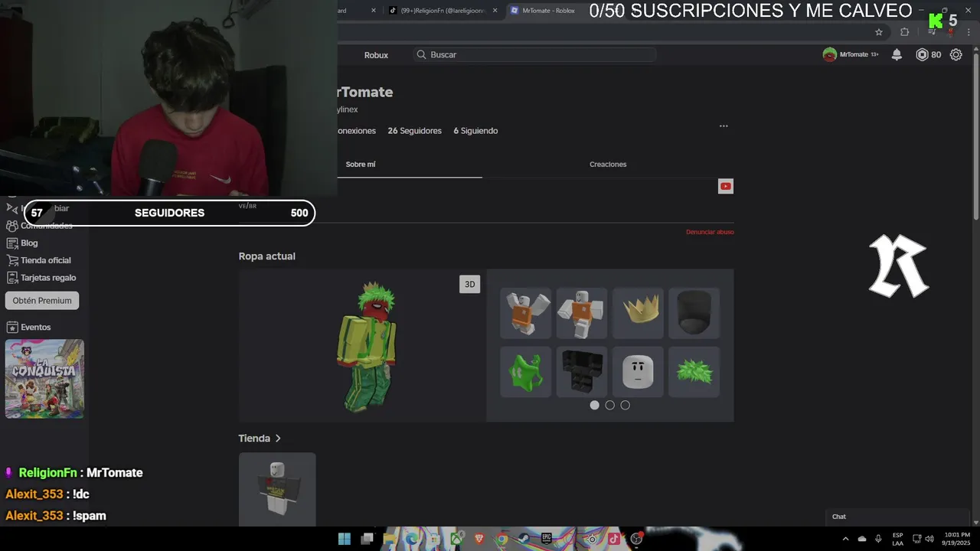This screenshot has width=980, height=551.
Task: Open the Windows Start menu
Action: 345,539
